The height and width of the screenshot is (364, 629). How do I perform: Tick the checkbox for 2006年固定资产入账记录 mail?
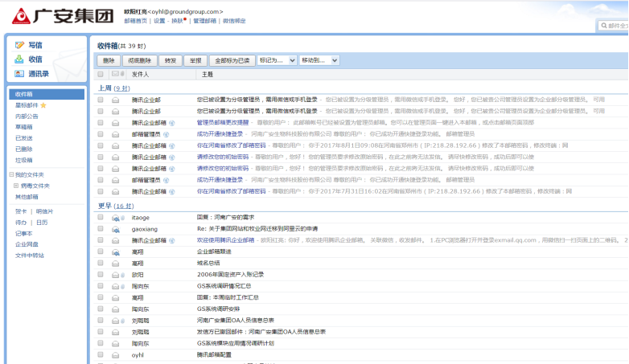coord(101,275)
